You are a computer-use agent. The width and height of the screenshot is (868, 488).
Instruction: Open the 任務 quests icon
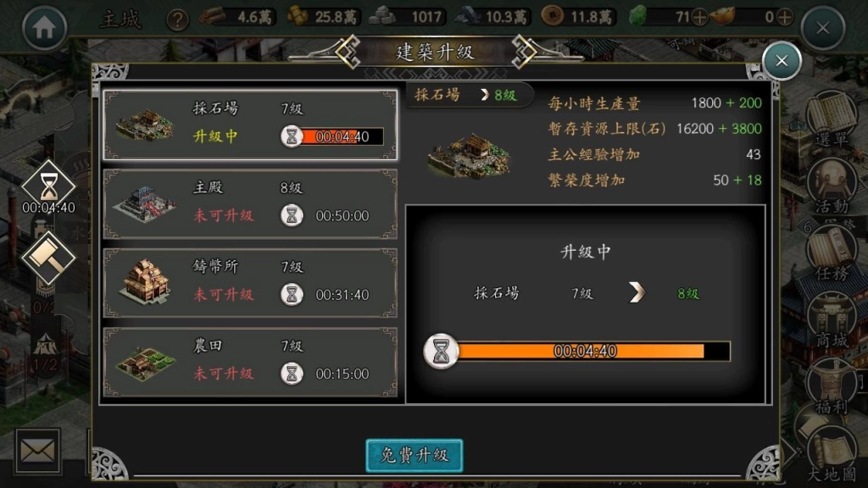[x=831, y=254]
